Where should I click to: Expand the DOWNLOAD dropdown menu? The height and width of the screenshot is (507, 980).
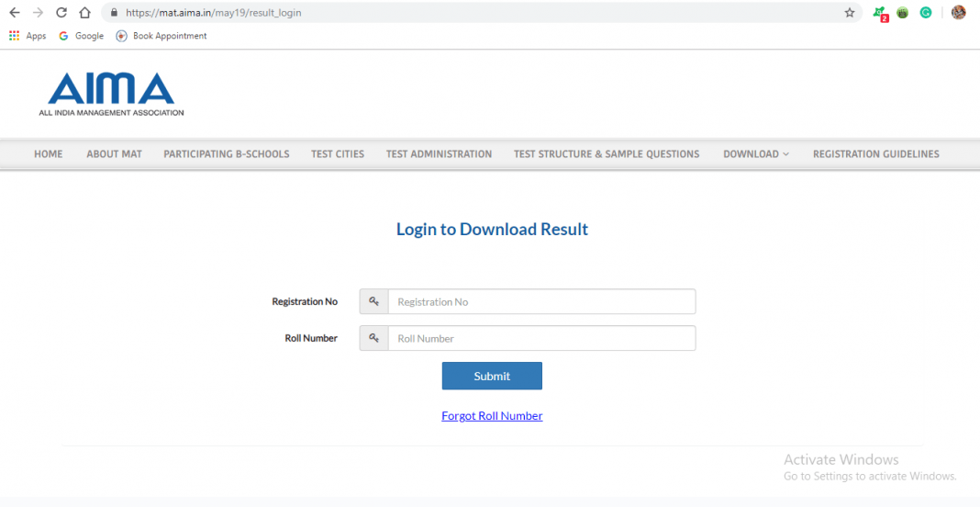coord(755,154)
